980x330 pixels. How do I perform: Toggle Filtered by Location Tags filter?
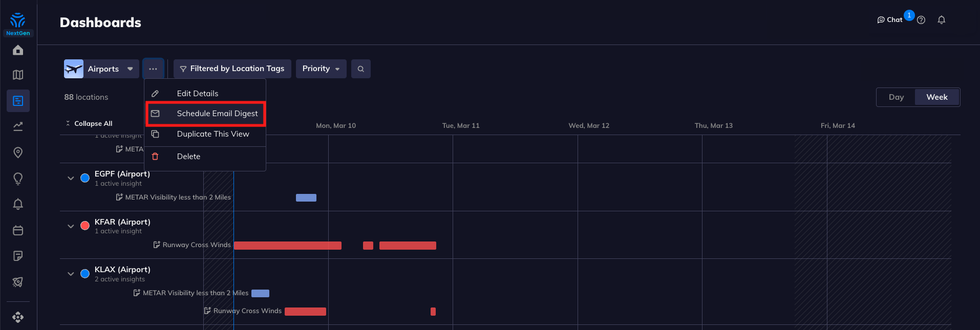point(232,69)
